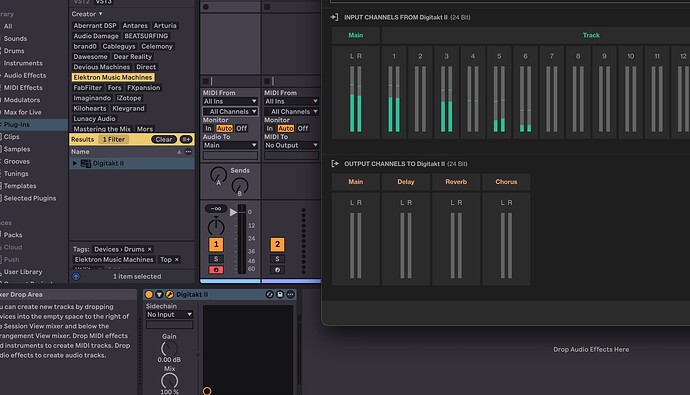Click the track 1 clip stop square

click(206, 81)
